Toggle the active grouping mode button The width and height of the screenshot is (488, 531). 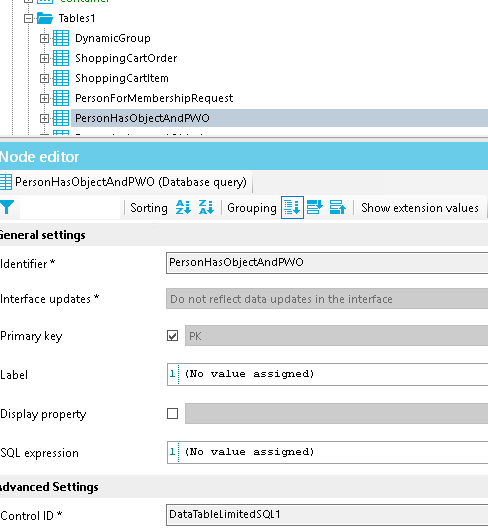[292, 207]
